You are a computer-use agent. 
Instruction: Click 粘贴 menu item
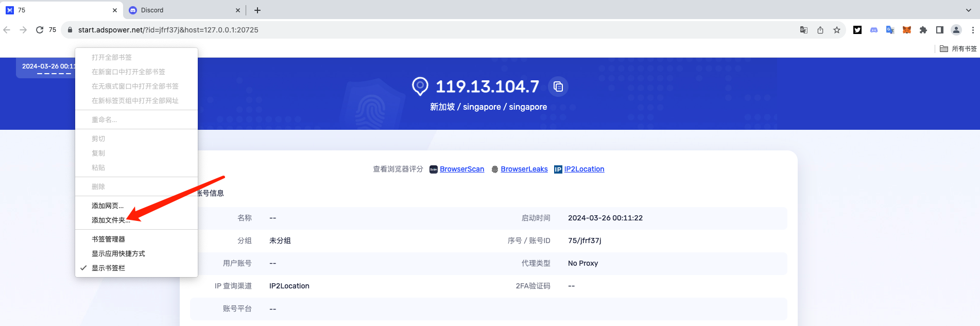[136, 167]
